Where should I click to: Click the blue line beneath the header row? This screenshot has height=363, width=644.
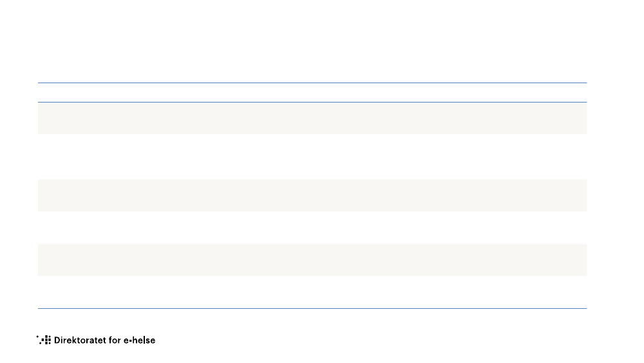coord(312,102)
